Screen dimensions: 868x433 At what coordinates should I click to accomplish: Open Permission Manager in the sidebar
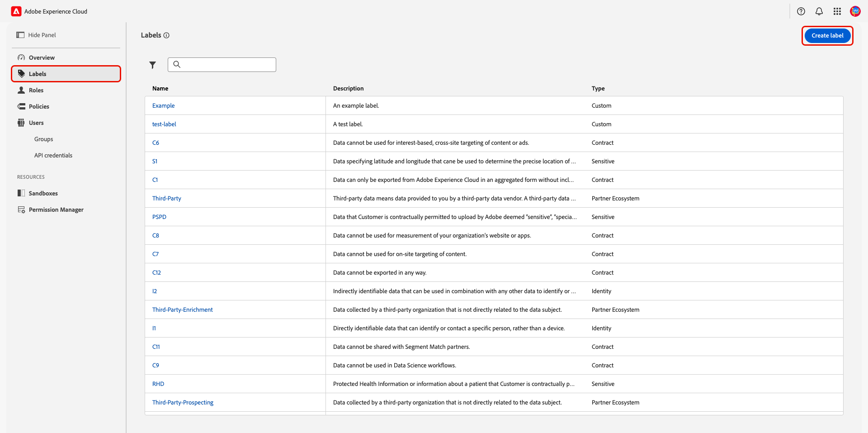tap(56, 209)
